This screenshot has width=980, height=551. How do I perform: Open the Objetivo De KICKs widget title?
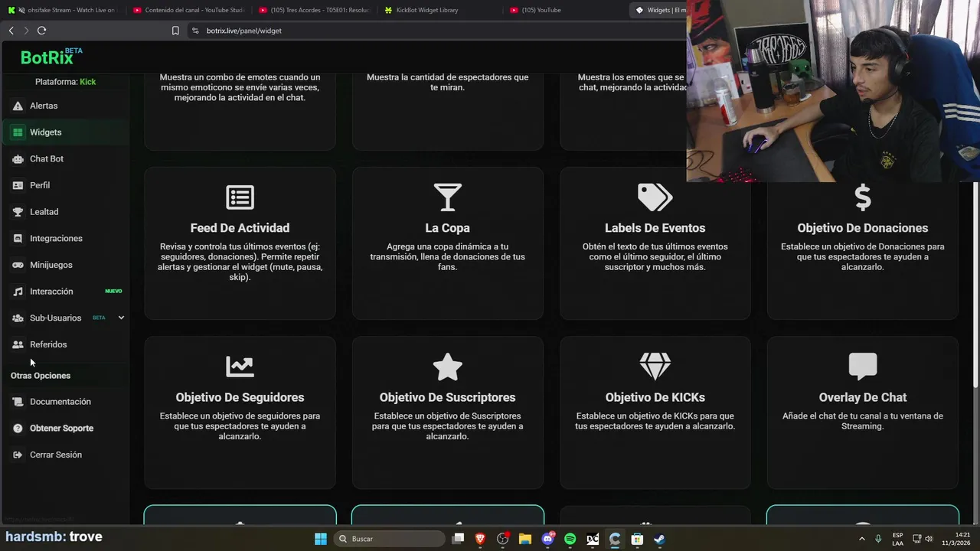click(x=655, y=397)
